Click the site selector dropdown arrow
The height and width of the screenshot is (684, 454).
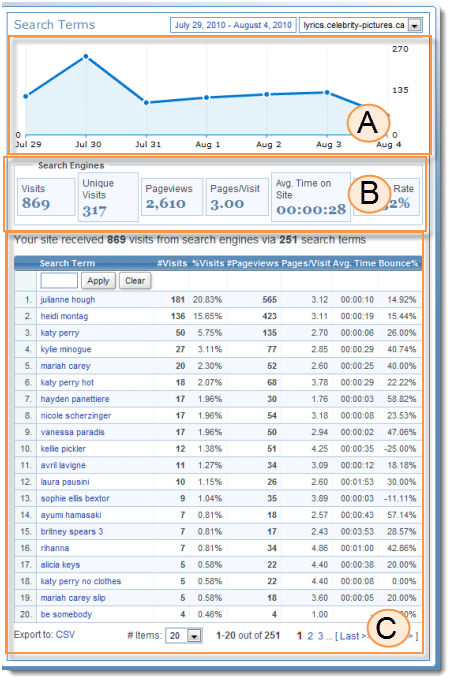tap(414, 25)
